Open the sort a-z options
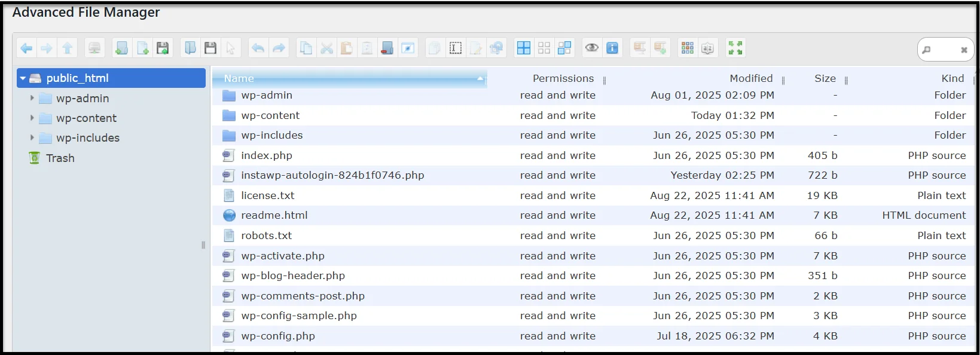The height and width of the screenshot is (355, 980). point(708,48)
